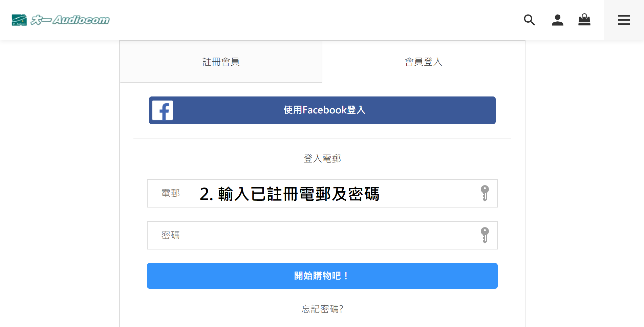Screen dimensions: 644x327
Task: Expand the hamburger menu
Action: pyautogui.click(x=624, y=20)
